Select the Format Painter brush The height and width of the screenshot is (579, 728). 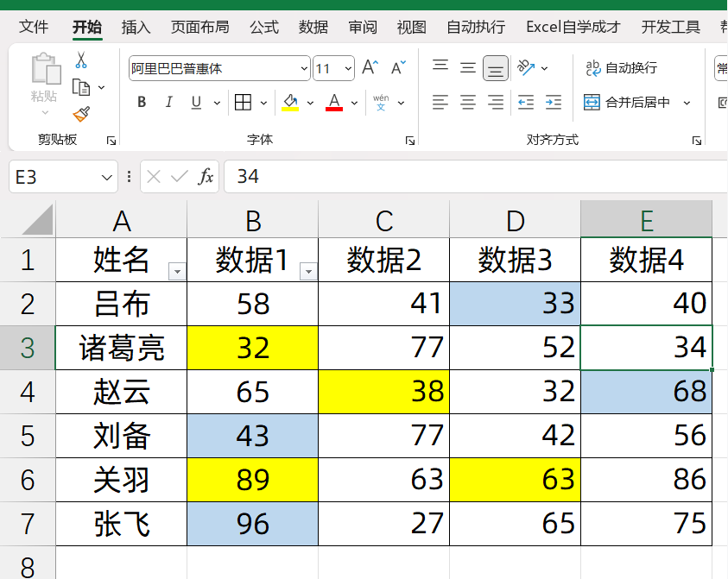click(81, 114)
